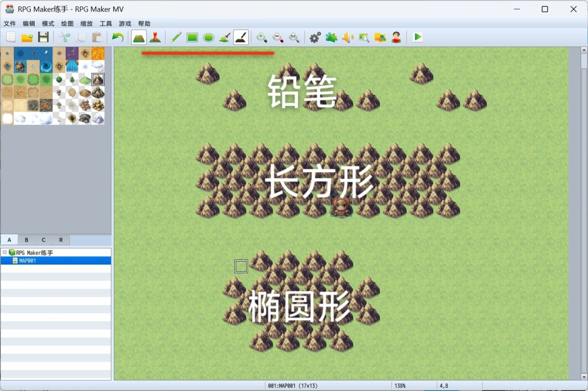The height and width of the screenshot is (391, 588).
Task: Pick the round green tree tile
Action: (59, 79)
